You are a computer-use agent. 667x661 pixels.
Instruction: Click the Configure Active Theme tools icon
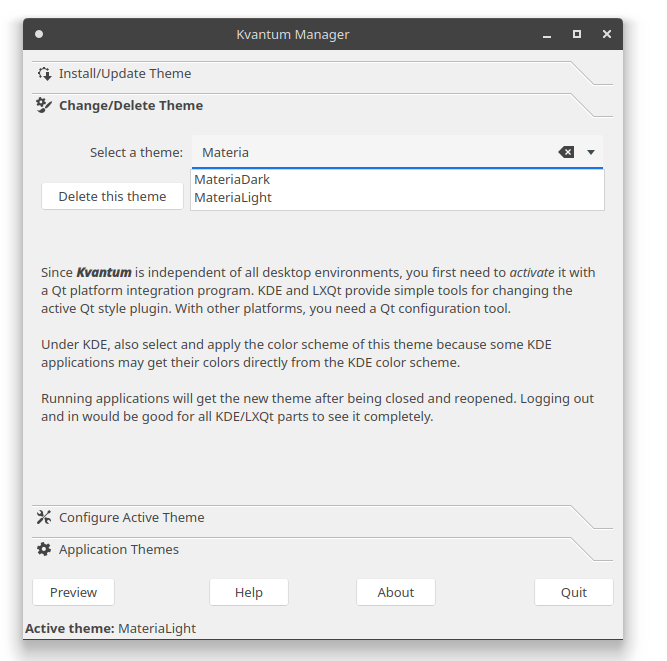pos(44,517)
